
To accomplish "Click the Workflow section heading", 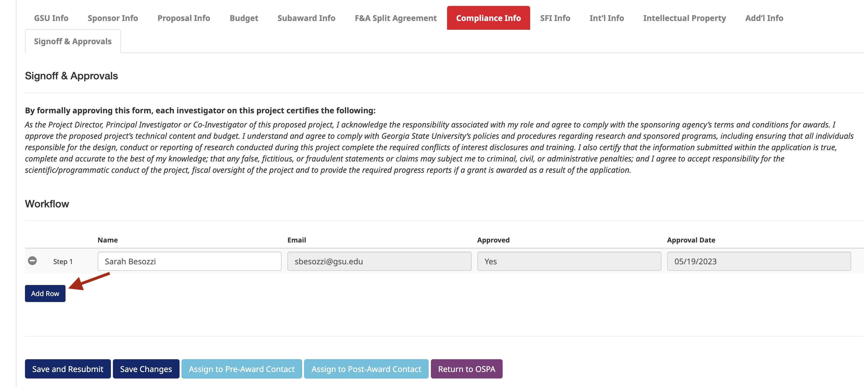I will (47, 204).
